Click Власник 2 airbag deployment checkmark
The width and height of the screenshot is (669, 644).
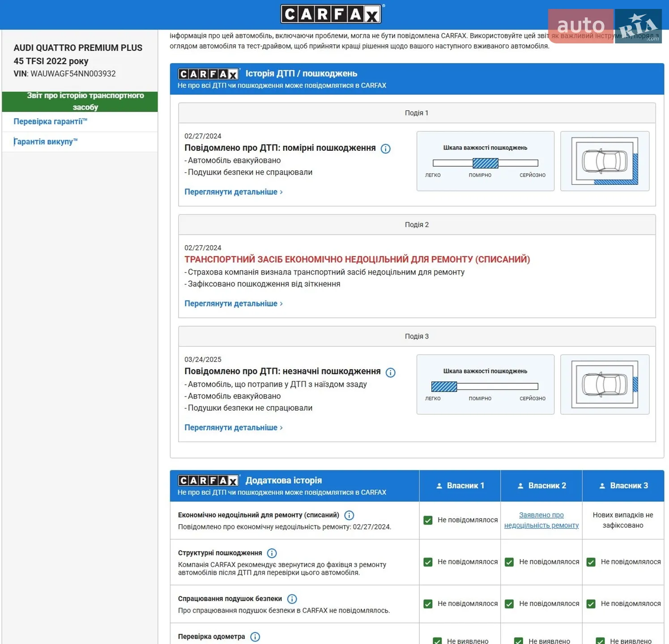tap(509, 604)
